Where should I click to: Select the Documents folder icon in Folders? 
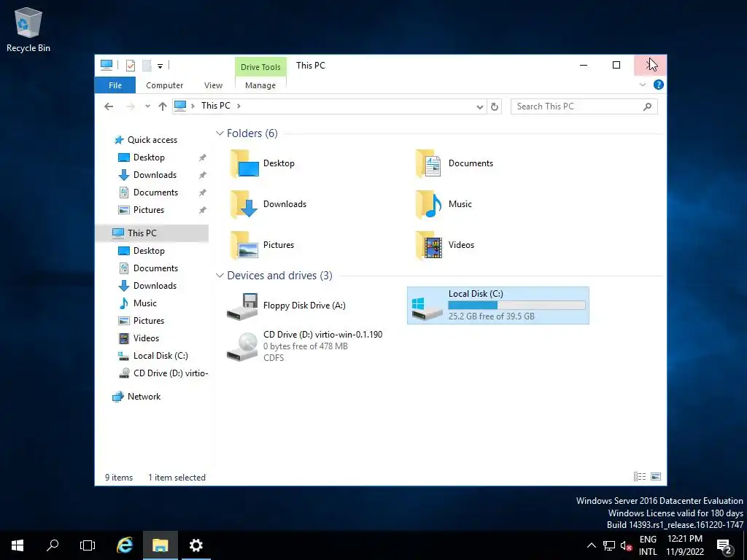(x=429, y=163)
